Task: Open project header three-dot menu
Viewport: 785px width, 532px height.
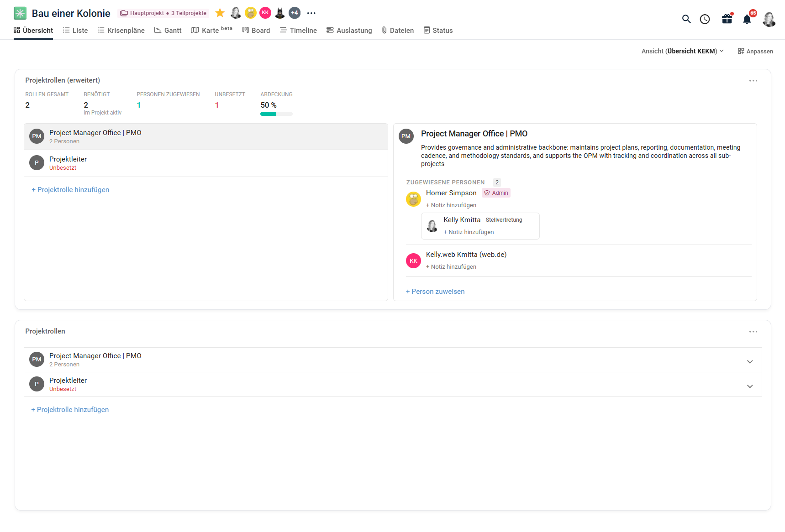Action: click(x=311, y=13)
